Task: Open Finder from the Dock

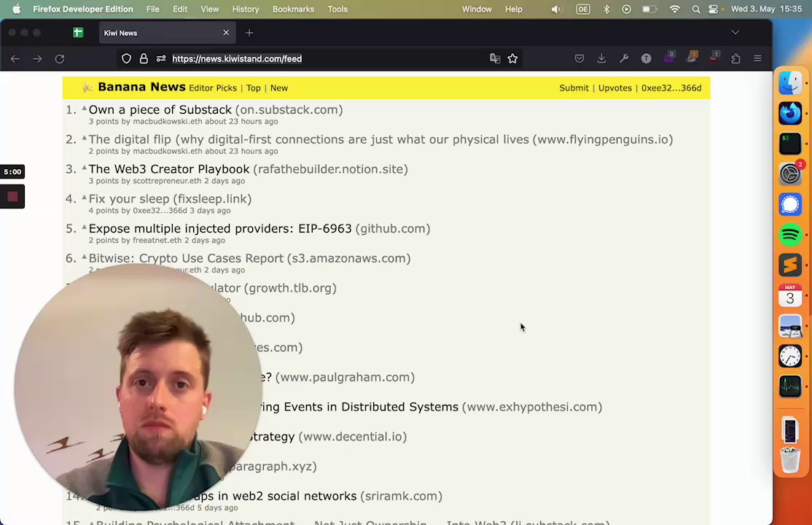Action: point(789,83)
